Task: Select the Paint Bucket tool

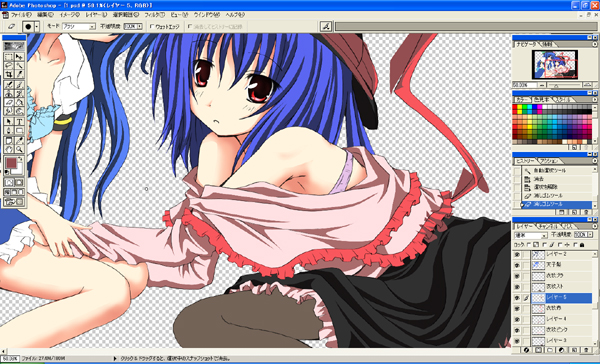Action: coord(19,102)
